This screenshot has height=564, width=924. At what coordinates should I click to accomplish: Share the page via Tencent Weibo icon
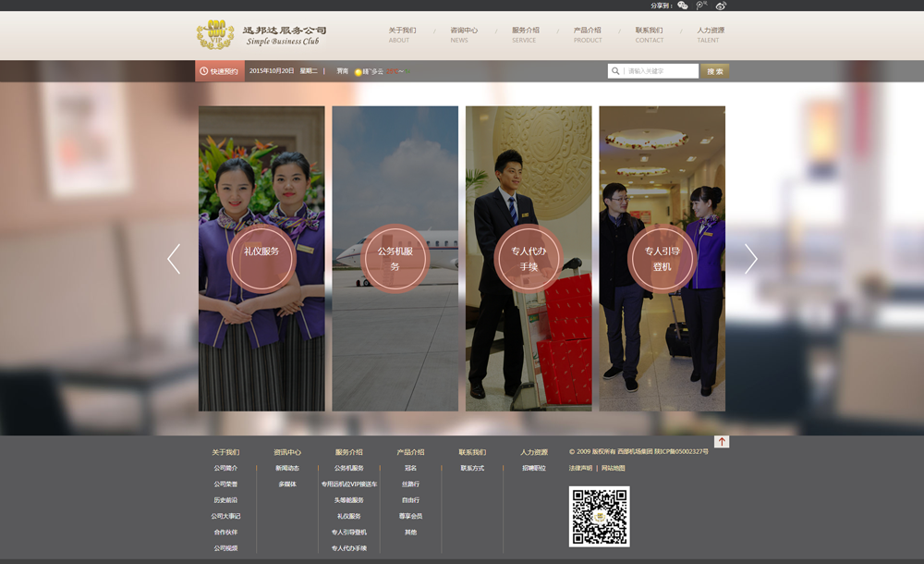tap(701, 6)
